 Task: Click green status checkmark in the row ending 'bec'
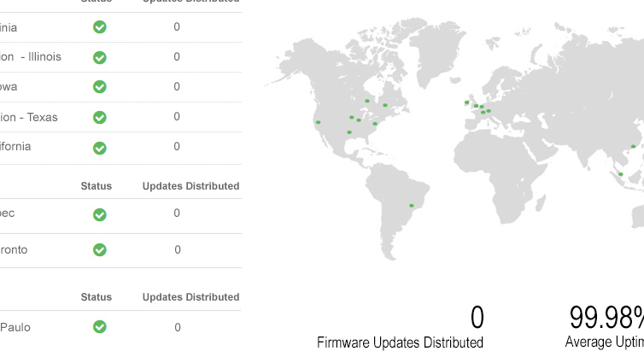click(x=100, y=214)
